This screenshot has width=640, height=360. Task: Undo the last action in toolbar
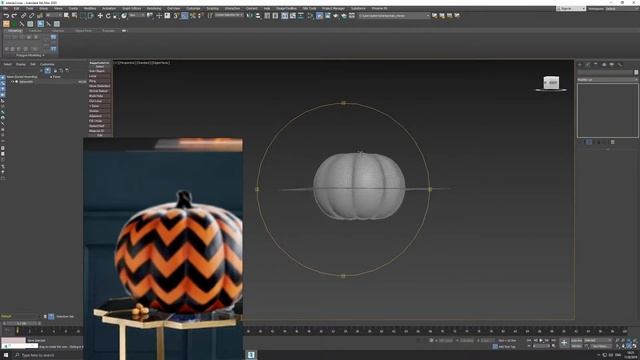pos(7,16)
